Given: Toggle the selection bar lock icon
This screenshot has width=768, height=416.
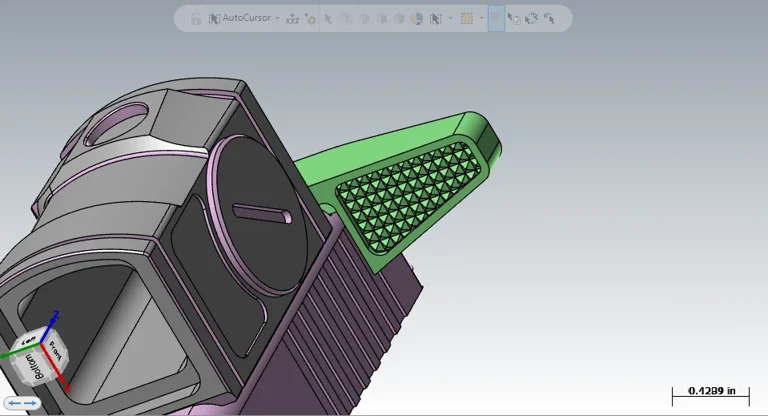Looking at the screenshot, I should click(196, 18).
